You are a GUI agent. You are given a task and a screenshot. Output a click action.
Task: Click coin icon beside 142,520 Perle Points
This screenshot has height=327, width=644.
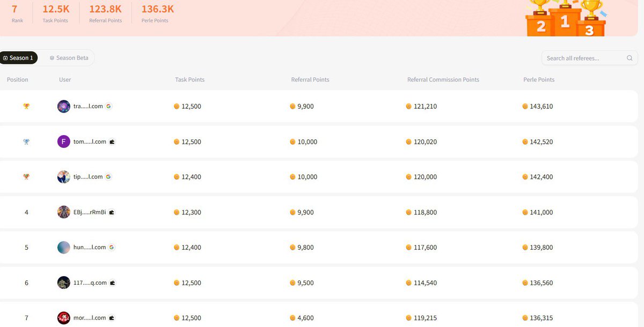(x=525, y=142)
